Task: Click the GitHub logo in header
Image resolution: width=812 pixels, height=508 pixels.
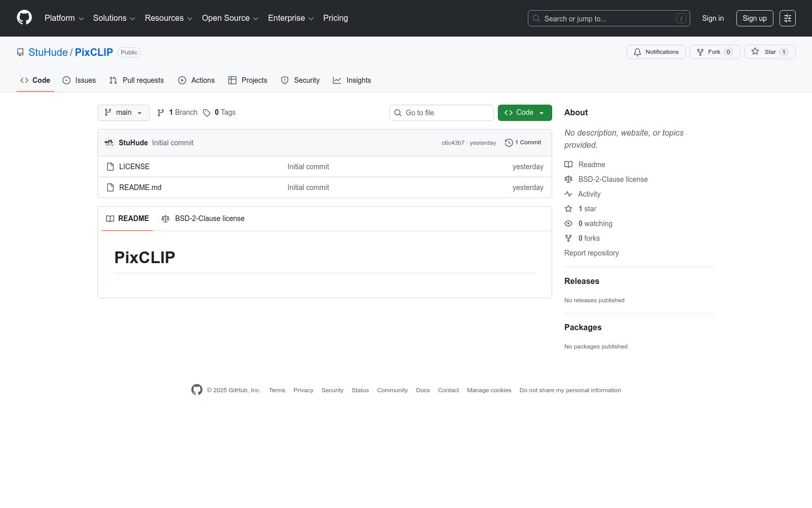Action: click(24, 18)
